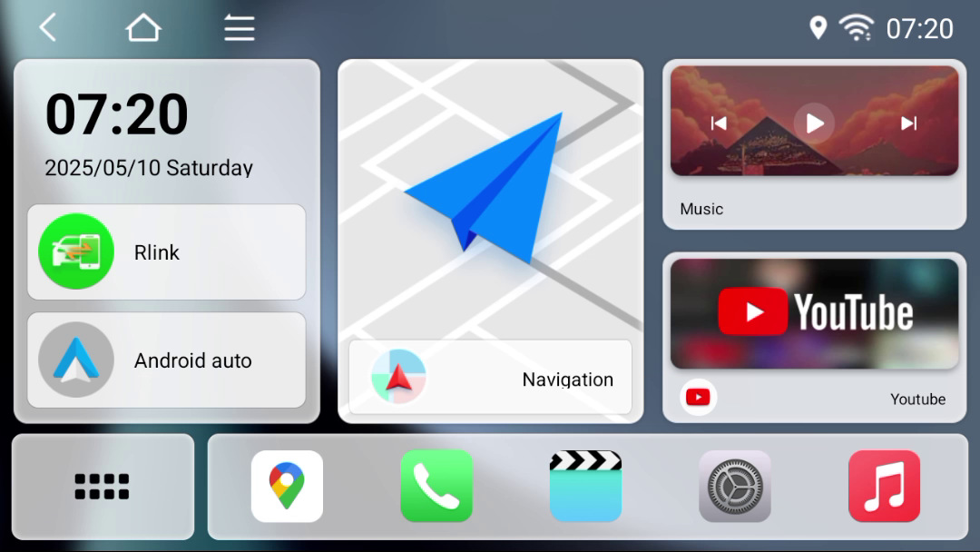Go back with the left arrow icon
980x552 pixels.
[x=48, y=28]
